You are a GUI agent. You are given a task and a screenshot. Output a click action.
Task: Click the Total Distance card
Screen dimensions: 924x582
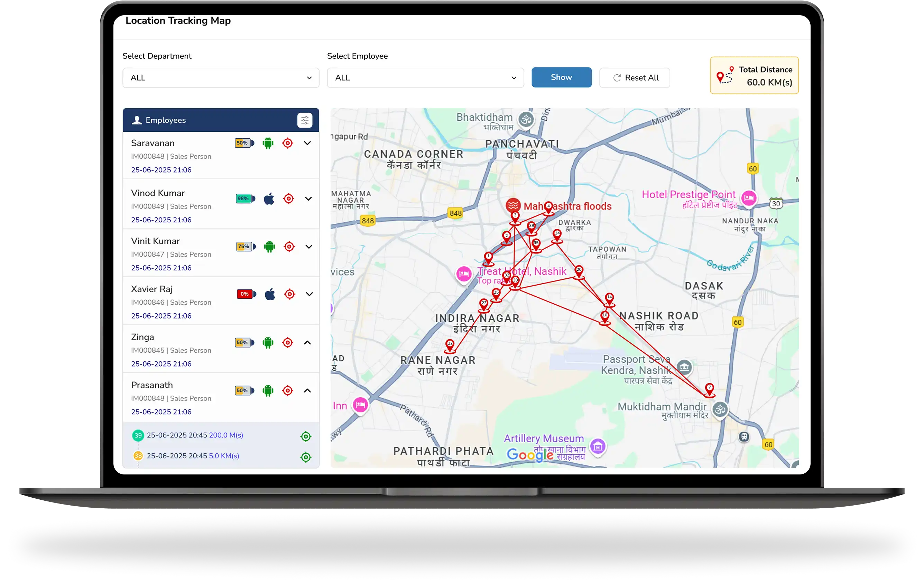754,76
